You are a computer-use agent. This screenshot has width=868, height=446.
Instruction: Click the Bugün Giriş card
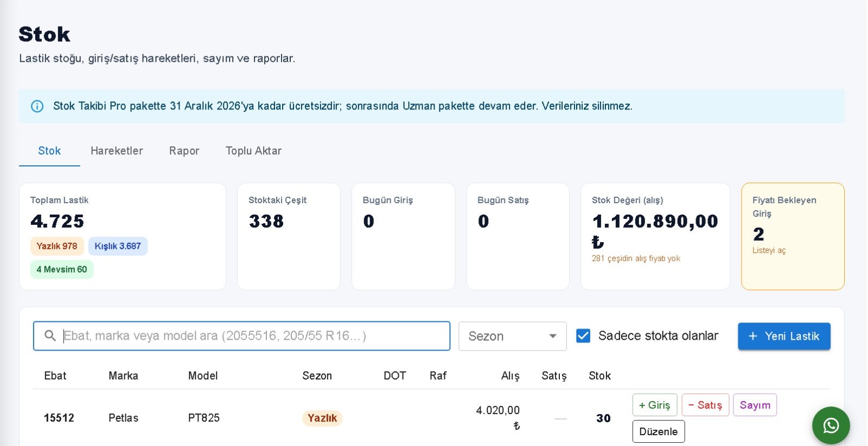403,236
